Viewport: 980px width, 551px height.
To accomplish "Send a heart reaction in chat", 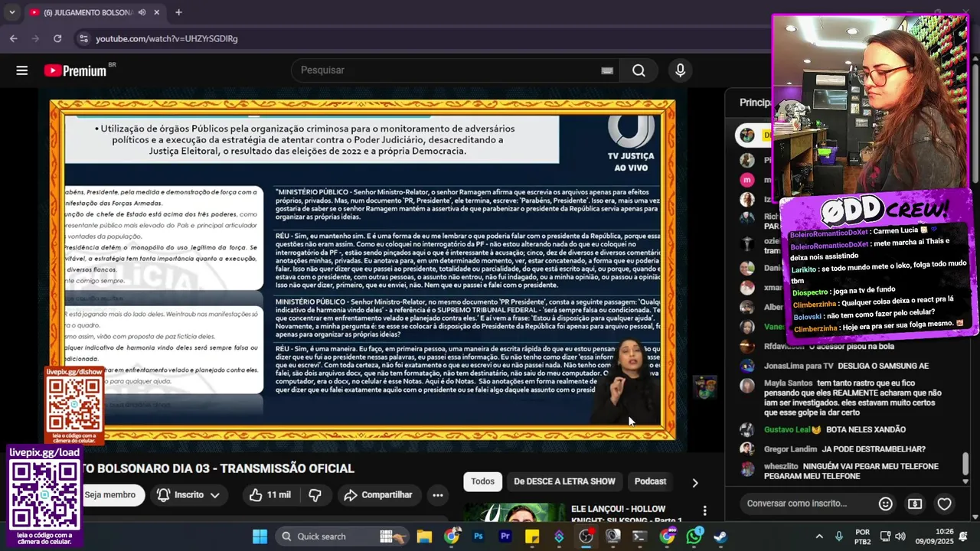I will click(x=945, y=504).
